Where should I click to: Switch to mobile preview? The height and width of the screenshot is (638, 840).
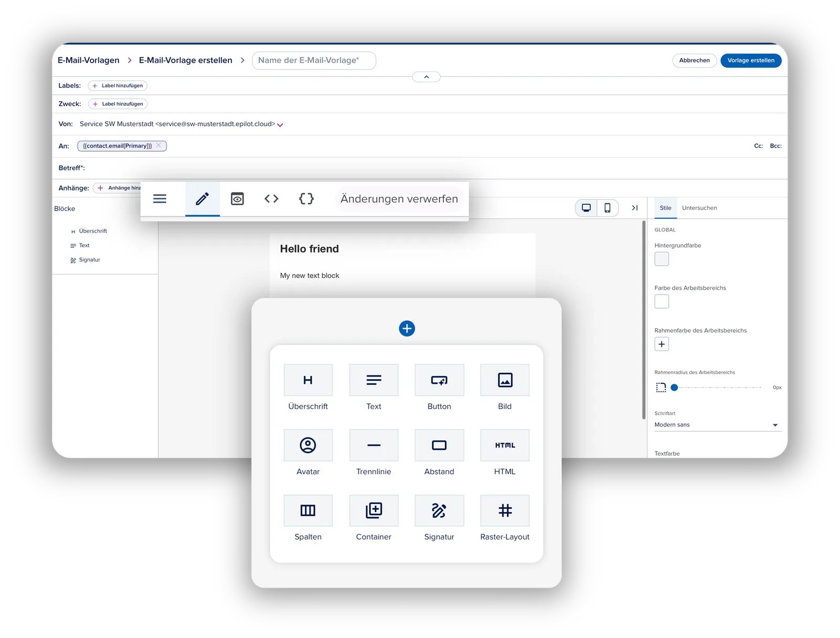(607, 208)
